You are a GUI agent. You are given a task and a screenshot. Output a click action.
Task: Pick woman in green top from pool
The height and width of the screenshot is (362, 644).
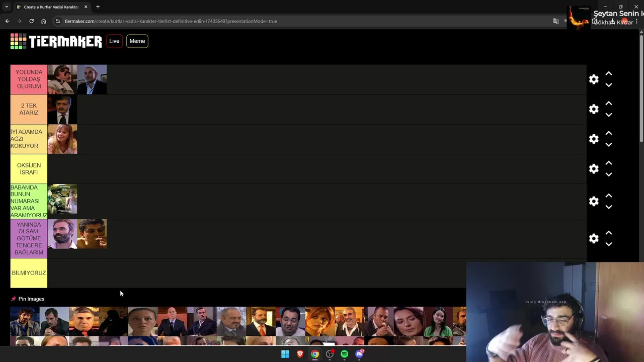coord(438,321)
